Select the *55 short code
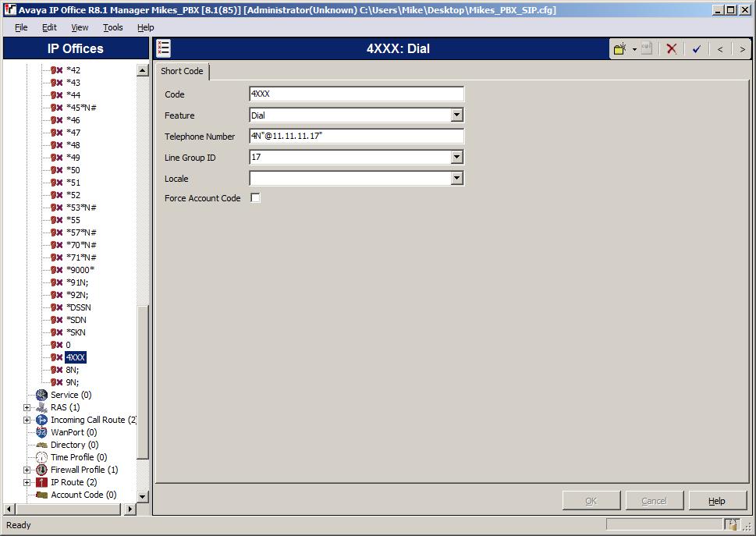 (x=73, y=220)
